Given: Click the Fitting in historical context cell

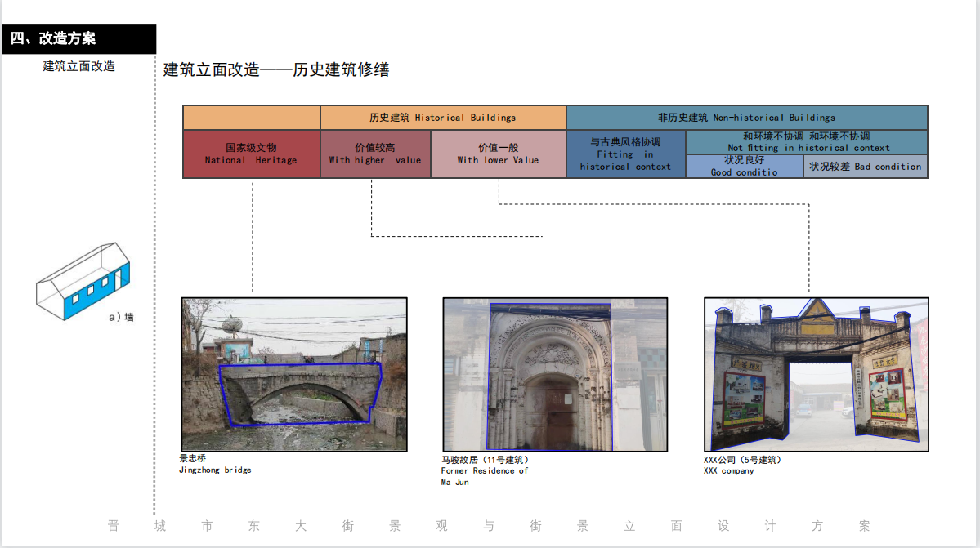Looking at the screenshot, I should click(625, 154).
